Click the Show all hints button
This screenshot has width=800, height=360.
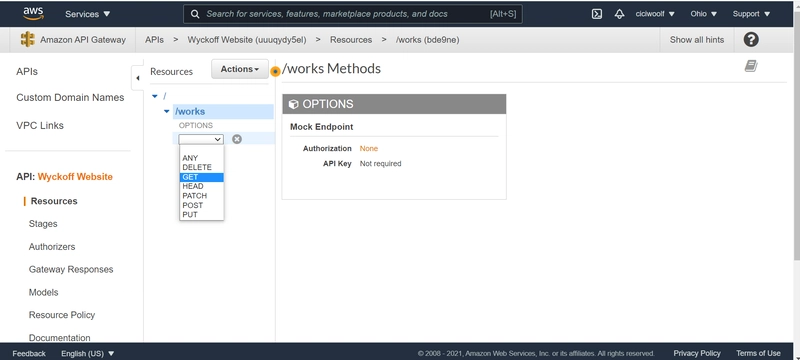click(x=696, y=39)
